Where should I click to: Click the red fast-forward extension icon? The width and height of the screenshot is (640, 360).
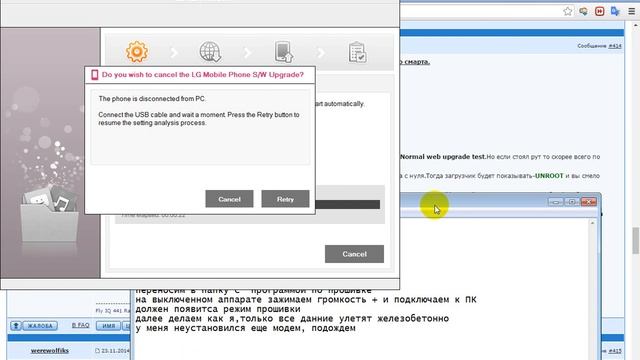point(599,11)
